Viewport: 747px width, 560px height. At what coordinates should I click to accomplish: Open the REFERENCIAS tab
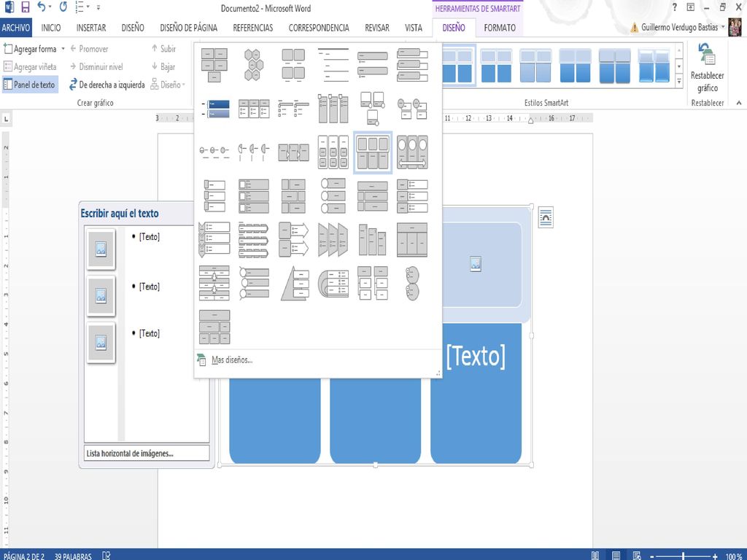(x=253, y=28)
